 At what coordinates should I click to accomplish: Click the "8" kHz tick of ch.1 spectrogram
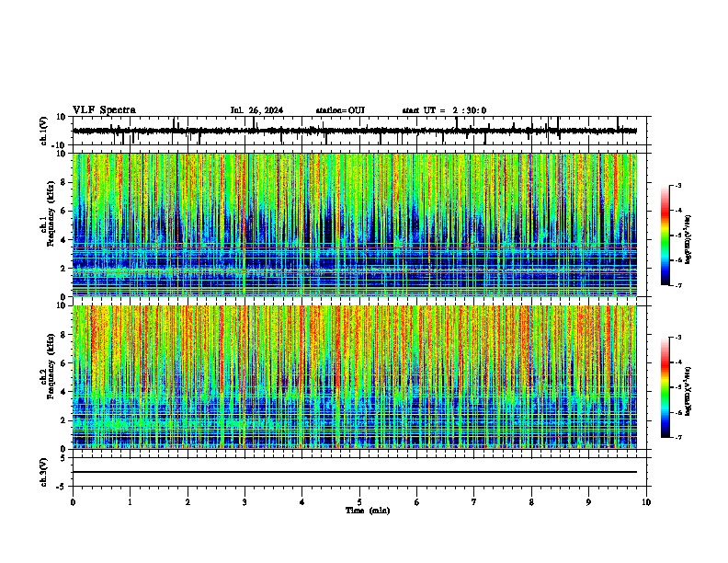[64, 182]
